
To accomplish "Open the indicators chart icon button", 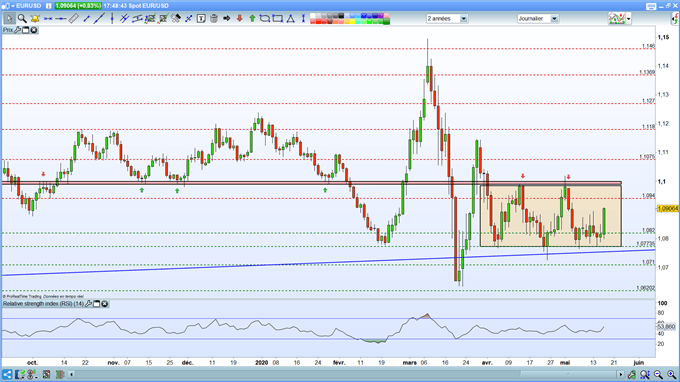I will [617, 18].
